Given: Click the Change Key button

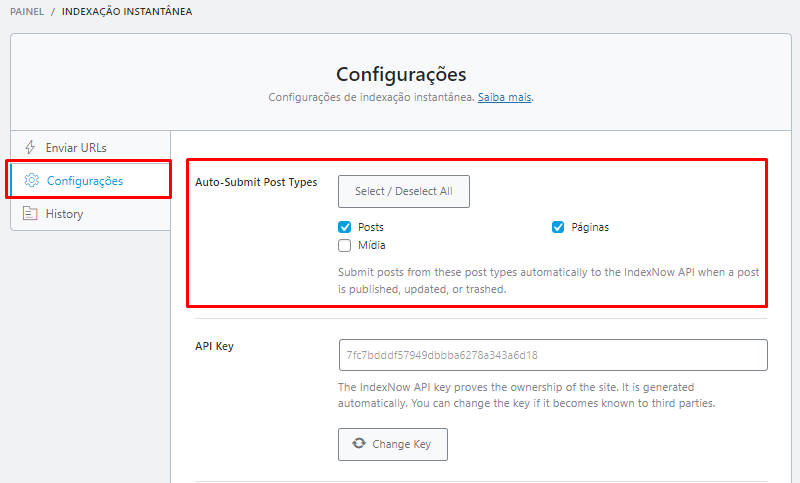Looking at the screenshot, I should [392, 444].
